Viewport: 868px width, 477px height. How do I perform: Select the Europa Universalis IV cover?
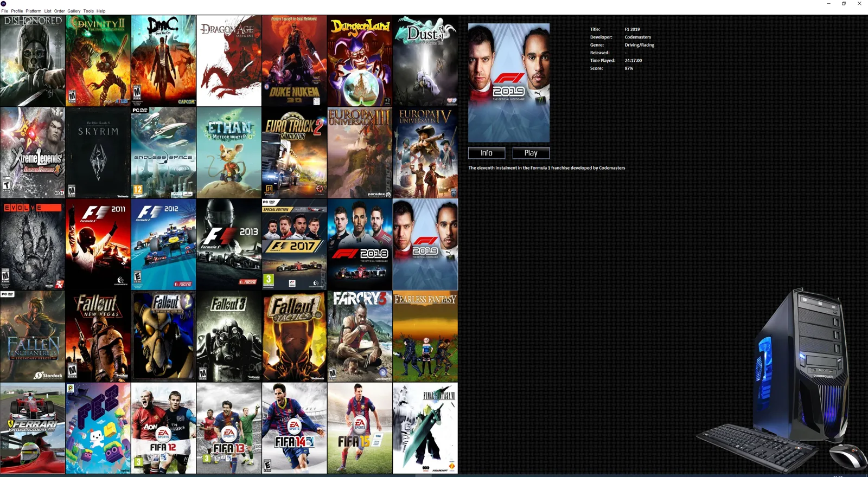pyautogui.click(x=425, y=152)
